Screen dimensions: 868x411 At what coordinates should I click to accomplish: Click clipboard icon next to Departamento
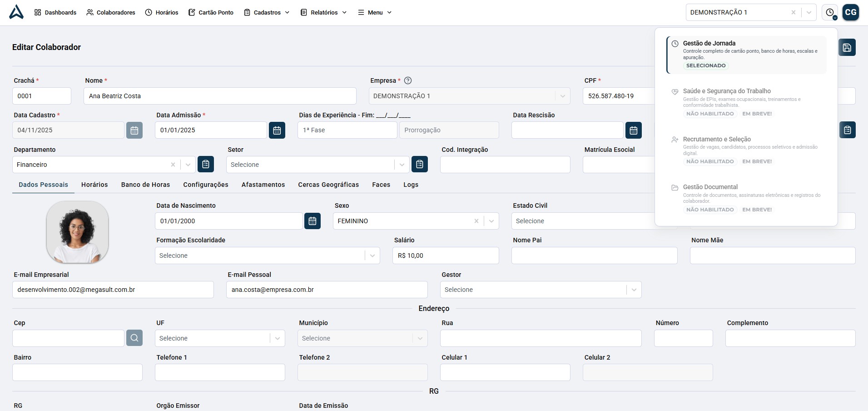[206, 164]
